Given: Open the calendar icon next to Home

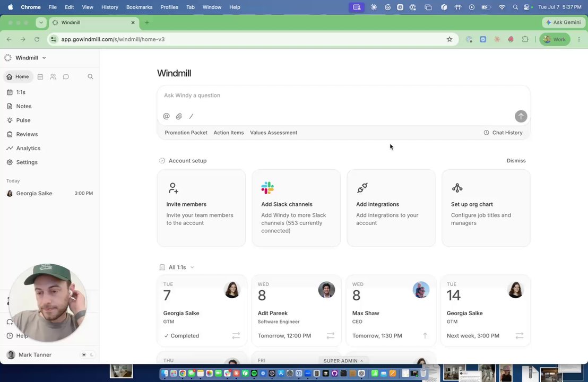Looking at the screenshot, I should (40, 76).
